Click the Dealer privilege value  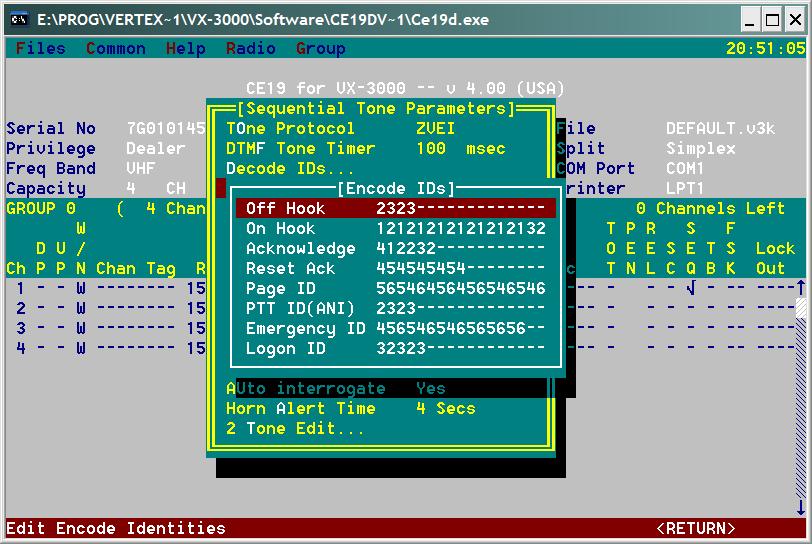[155, 149]
